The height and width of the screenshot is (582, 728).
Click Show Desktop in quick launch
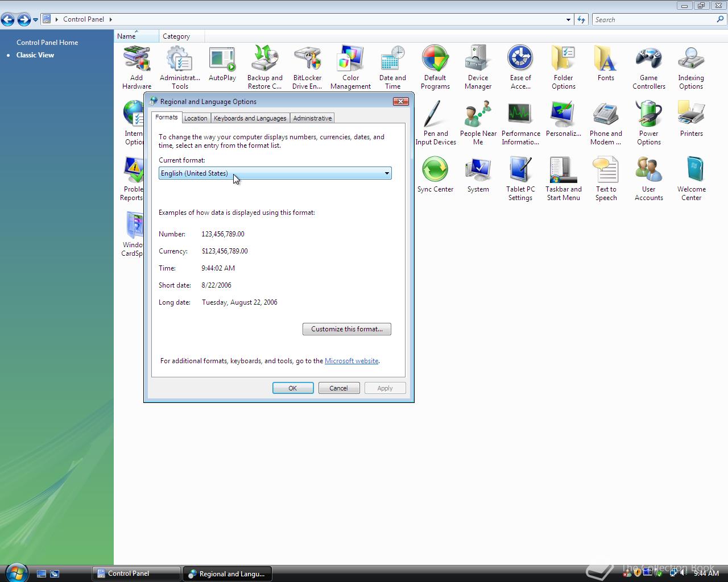click(x=42, y=574)
